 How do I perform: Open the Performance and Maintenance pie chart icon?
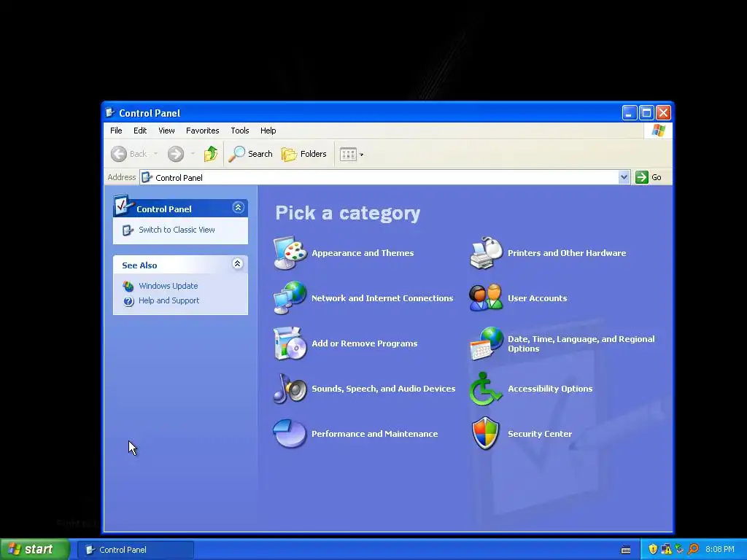pos(290,433)
